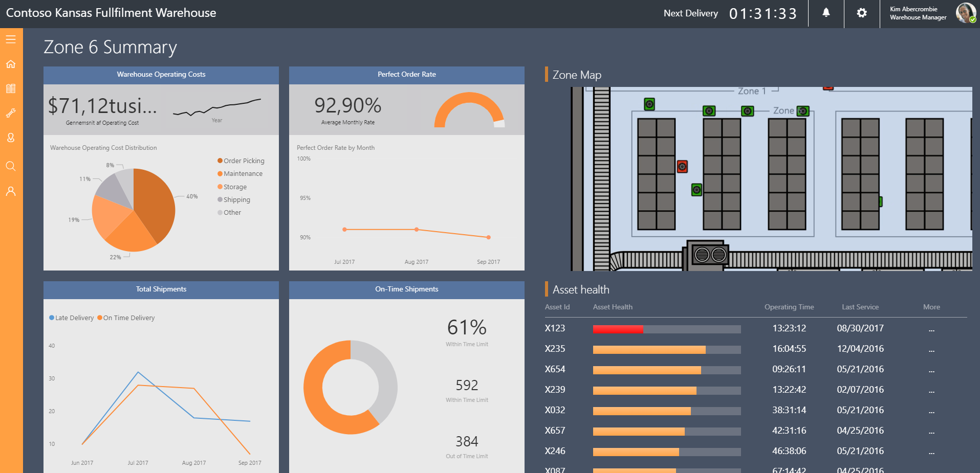
Task: Click the Warehouse Operating Costs card header
Action: (161, 75)
